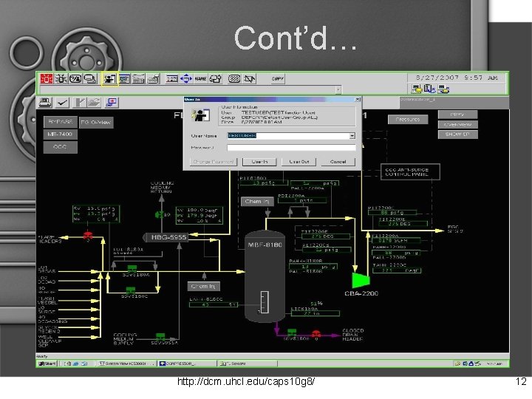Click the printer icon on second toolbar
The width and height of the screenshot is (532, 399).
pos(45,102)
